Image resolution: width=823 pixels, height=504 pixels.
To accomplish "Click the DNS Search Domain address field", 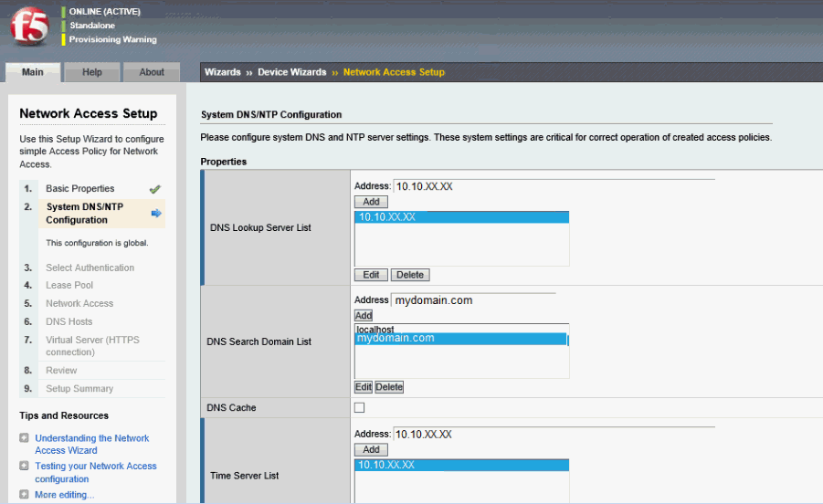I will 472,300.
